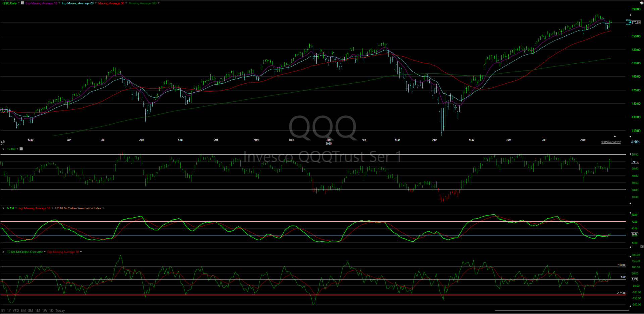
Task: Expand the T2118 McClellan Summation Index dropdown arrow
Action: click(103, 208)
